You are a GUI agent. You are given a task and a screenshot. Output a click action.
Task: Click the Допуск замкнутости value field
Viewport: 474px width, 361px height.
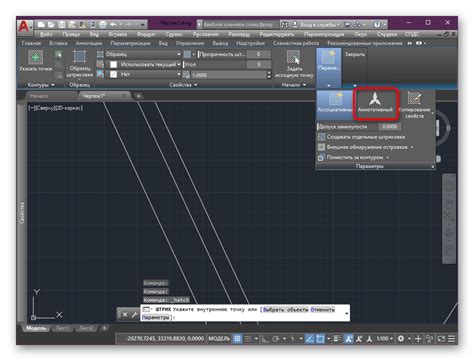pyautogui.click(x=389, y=127)
